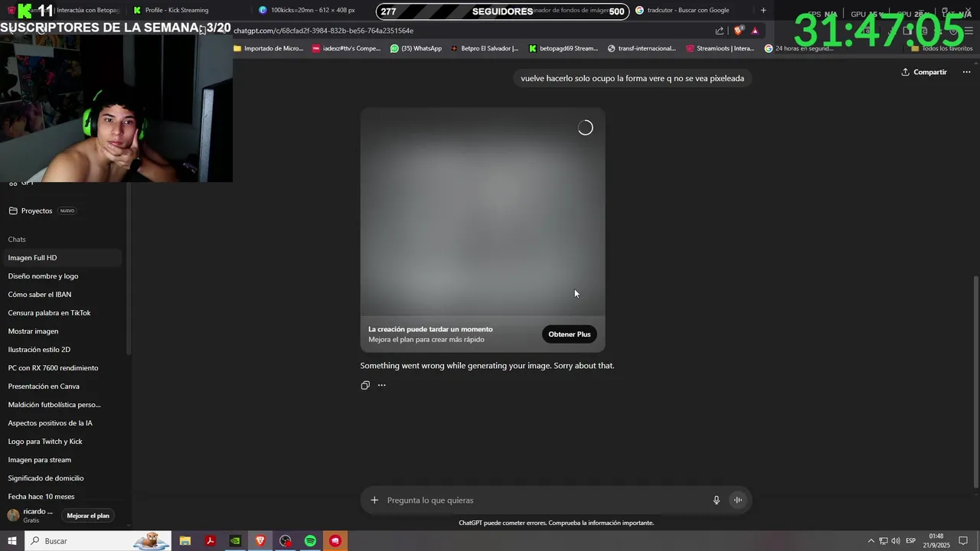The width and height of the screenshot is (980, 551).
Task: Click the copy response icon below the error message
Action: (365, 385)
